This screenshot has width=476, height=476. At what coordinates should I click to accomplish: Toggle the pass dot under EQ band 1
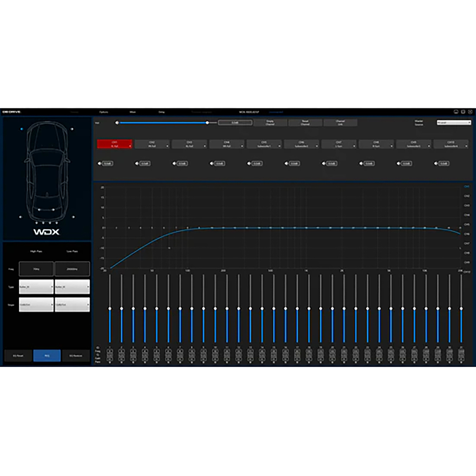[110, 362]
